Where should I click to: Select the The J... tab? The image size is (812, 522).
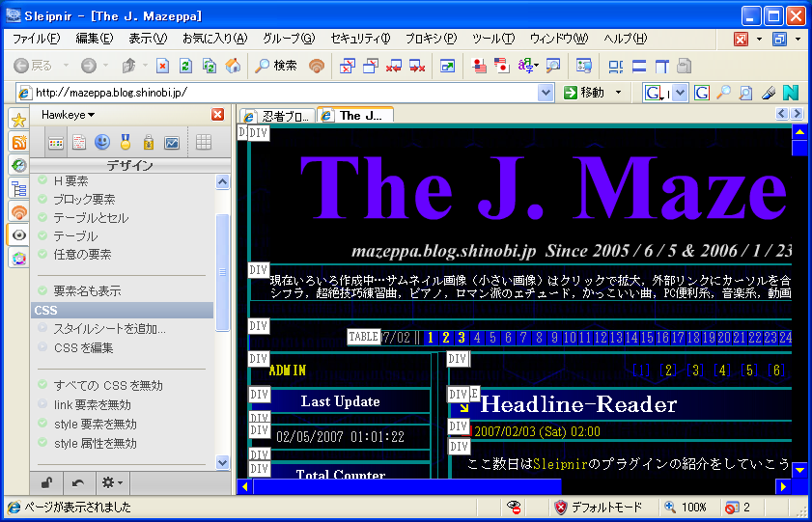point(355,115)
